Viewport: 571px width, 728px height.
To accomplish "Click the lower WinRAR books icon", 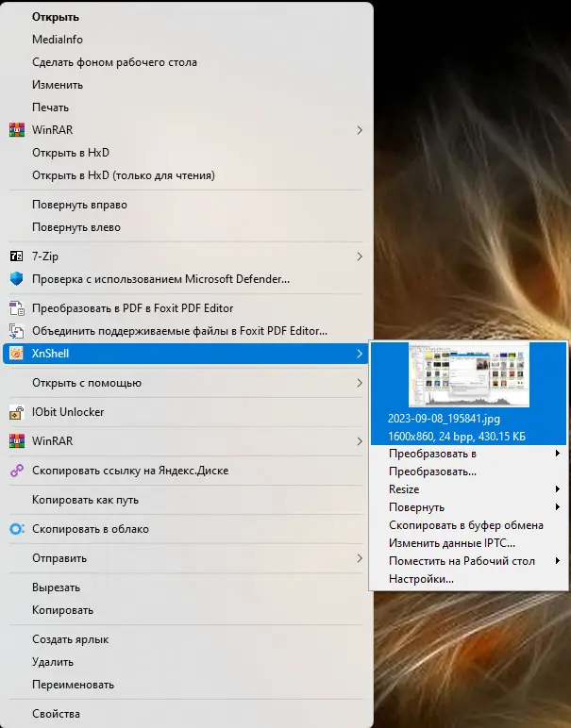I will tap(17, 441).
